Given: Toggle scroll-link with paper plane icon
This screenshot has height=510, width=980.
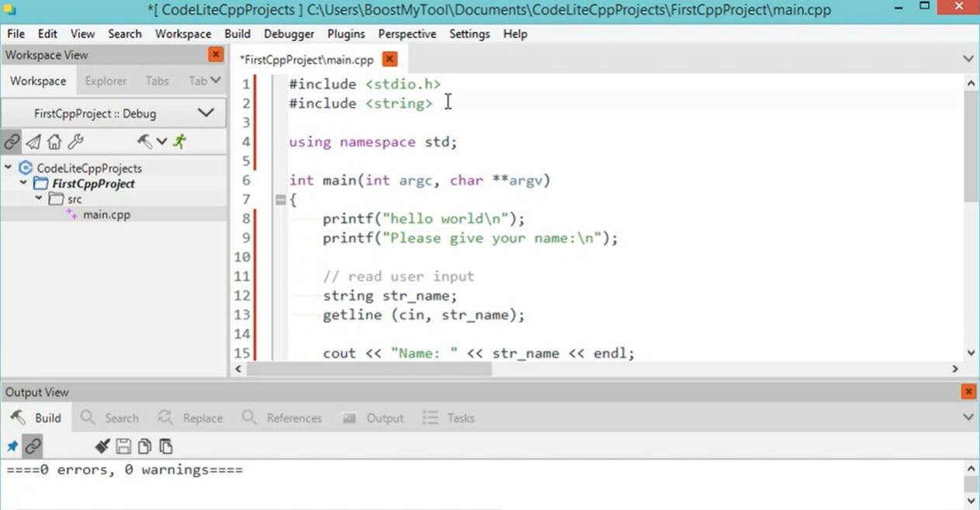Looking at the screenshot, I should coord(33,141).
